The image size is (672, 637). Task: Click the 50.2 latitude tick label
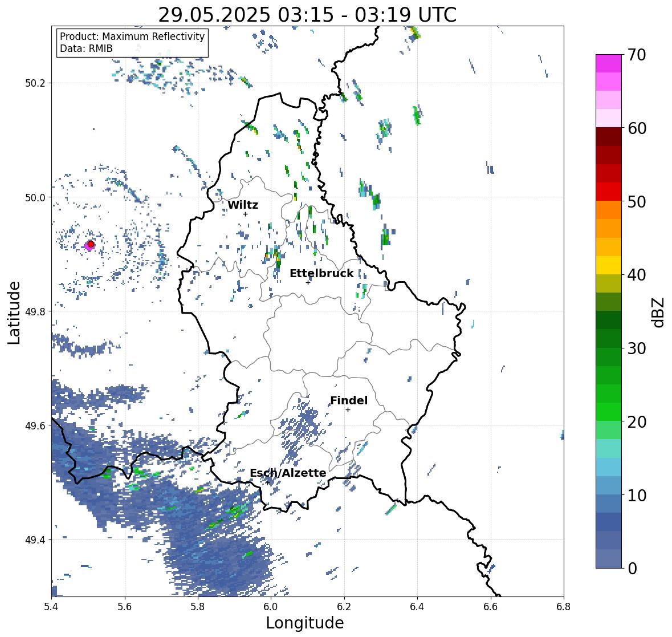[x=35, y=83]
